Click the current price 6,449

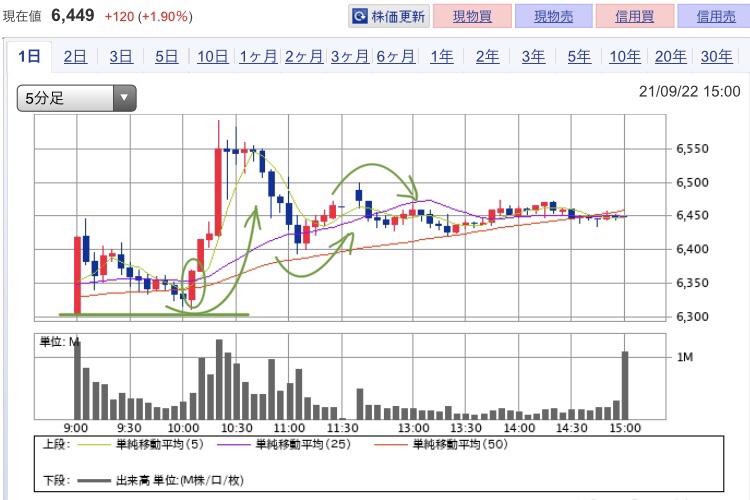(73, 16)
